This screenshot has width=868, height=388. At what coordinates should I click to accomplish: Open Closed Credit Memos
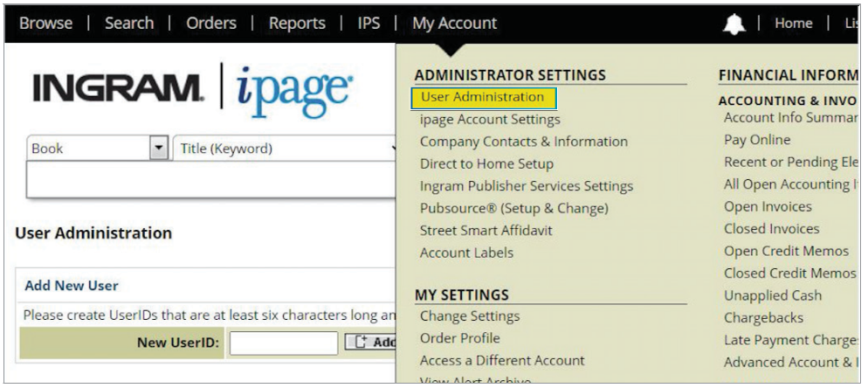790,273
